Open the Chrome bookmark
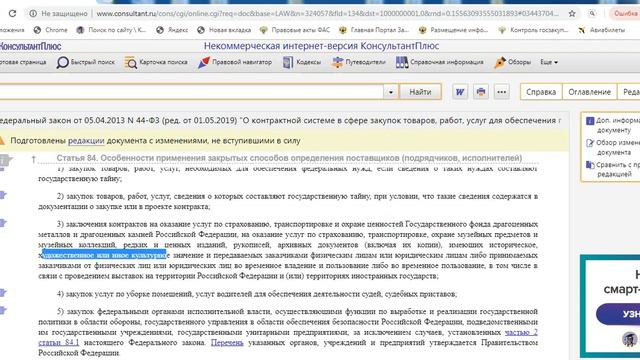This screenshot has height=360, width=640. [51, 30]
